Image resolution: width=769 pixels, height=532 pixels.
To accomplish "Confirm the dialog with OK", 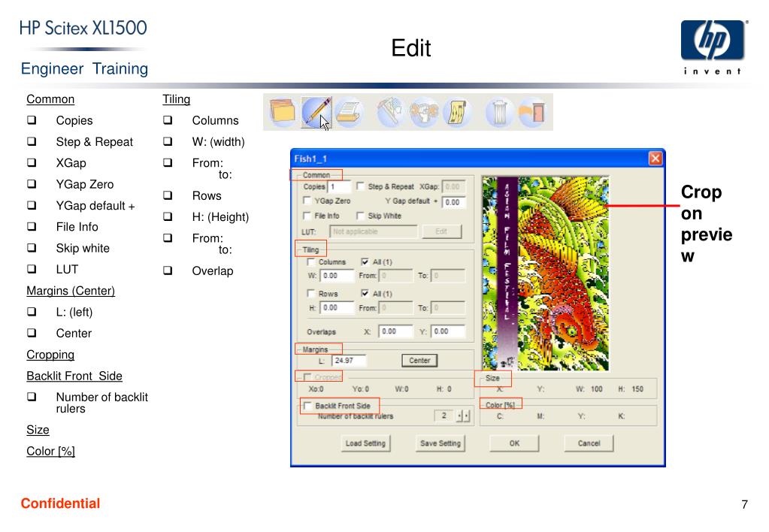I will point(514,443).
